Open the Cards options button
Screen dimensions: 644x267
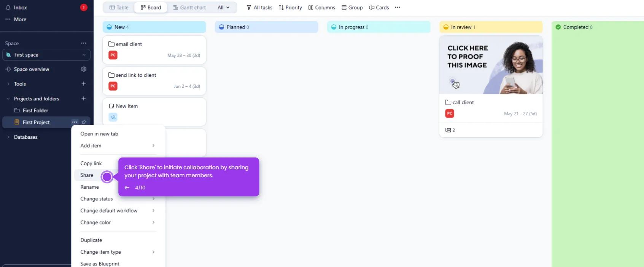click(x=379, y=7)
